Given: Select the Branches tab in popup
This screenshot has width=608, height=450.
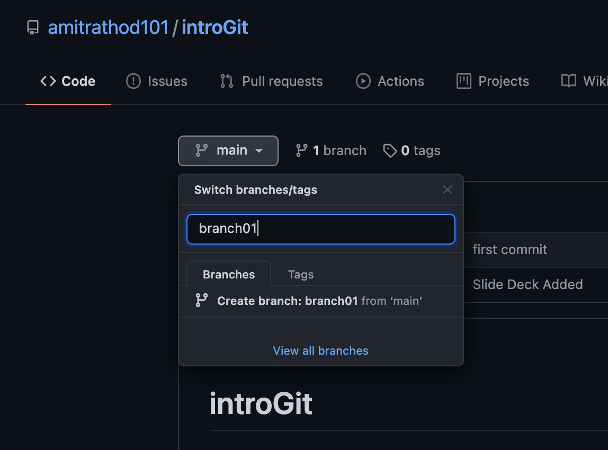Looking at the screenshot, I should (229, 274).
